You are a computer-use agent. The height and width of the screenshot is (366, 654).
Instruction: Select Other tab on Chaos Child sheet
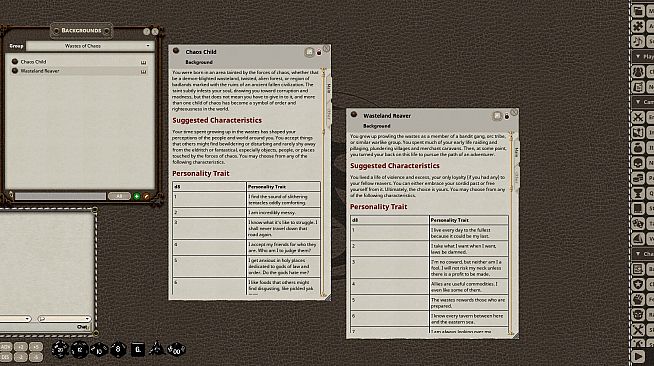[329, 115]
